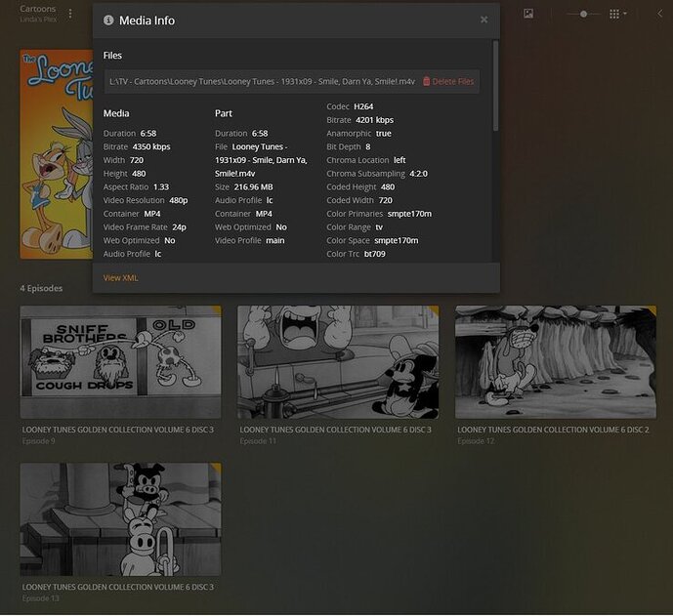Click the title above Episode 11
Viewport: 673px width, 616px height.
(x=336, y=430)
